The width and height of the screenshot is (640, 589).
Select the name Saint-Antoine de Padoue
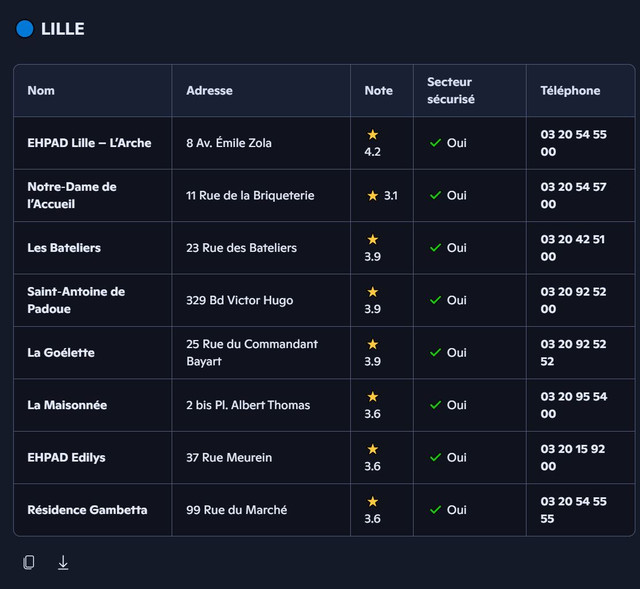click(76, 300)
